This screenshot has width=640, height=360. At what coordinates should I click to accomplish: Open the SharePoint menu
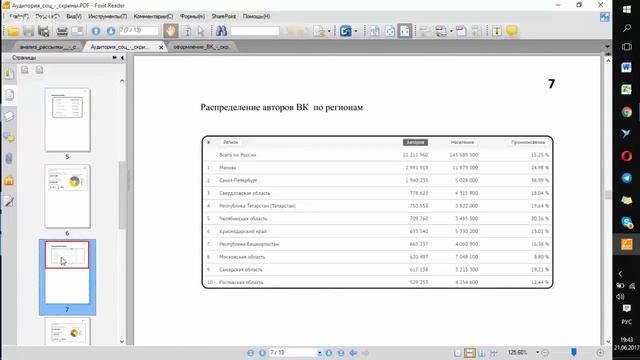223,16
